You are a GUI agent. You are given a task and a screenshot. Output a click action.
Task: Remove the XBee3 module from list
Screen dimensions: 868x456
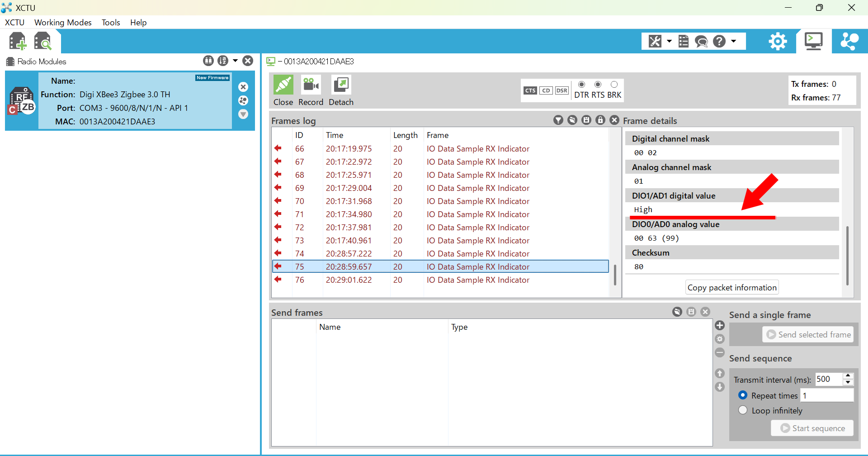[243, 87]
